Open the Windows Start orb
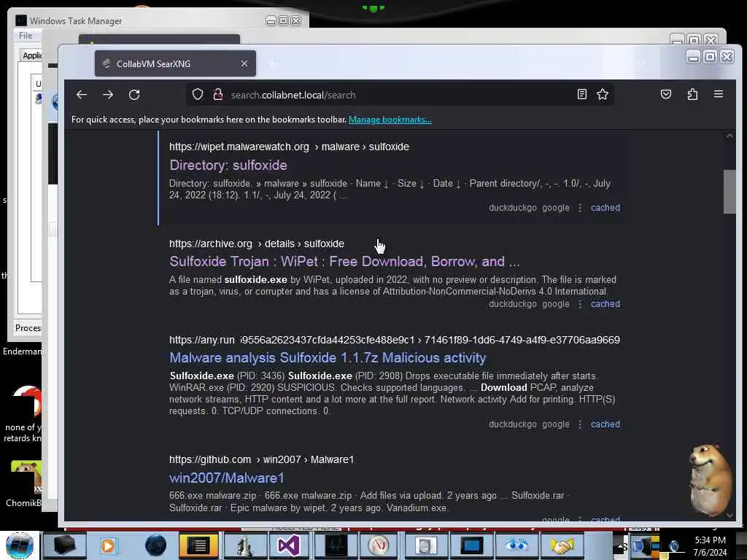 point(20,545)
